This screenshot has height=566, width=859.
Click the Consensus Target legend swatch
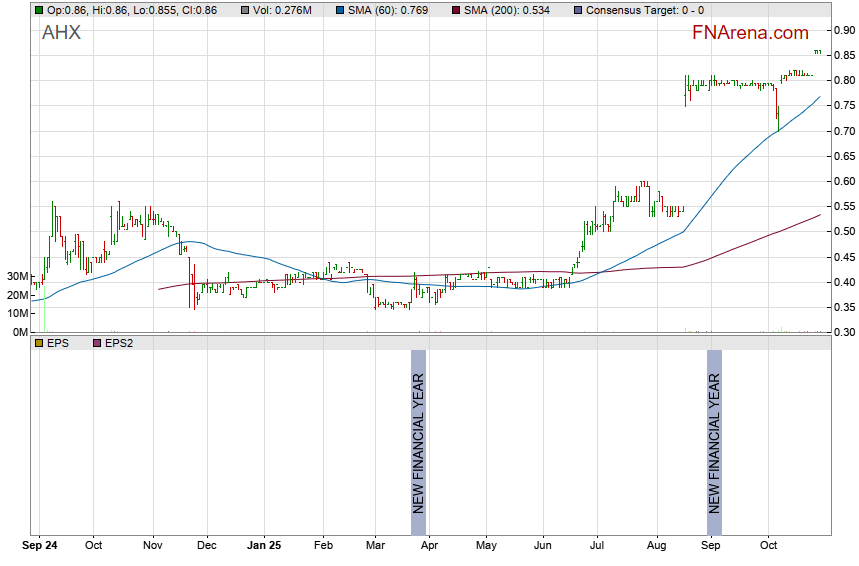(577, 10)
